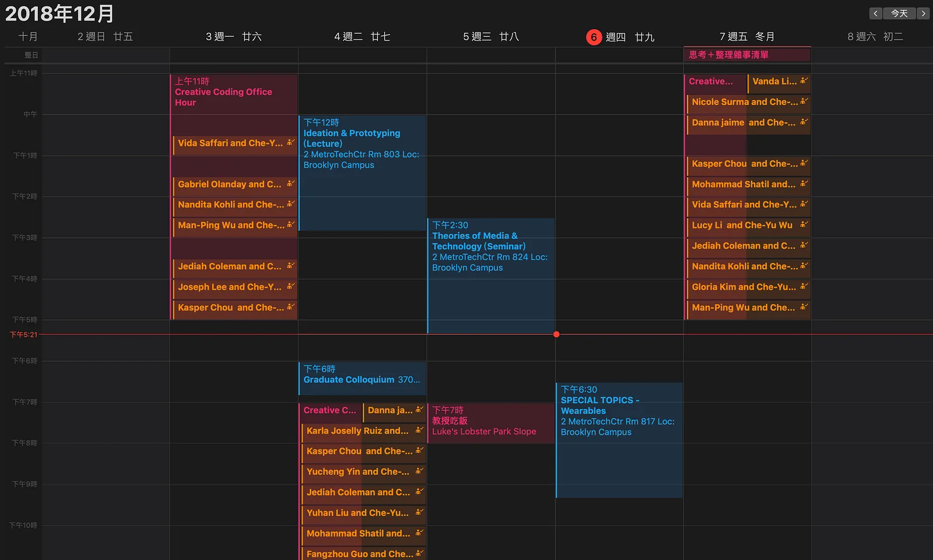This screenshot has width=933, height=560.
Task: Click attendee icon on Monday Nandita Kohli event
Action: (290, 204)
